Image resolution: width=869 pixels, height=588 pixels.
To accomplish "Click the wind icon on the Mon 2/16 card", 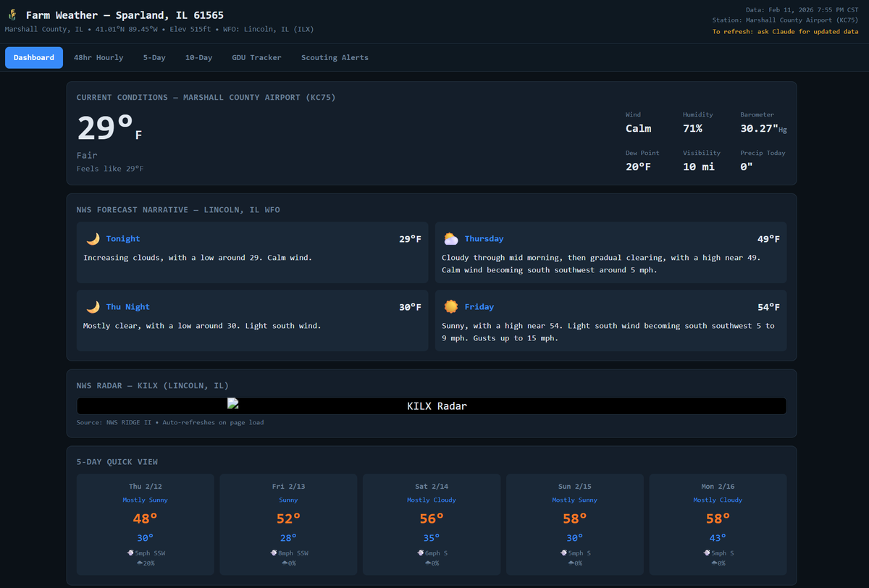I will [x=708, y=553].
